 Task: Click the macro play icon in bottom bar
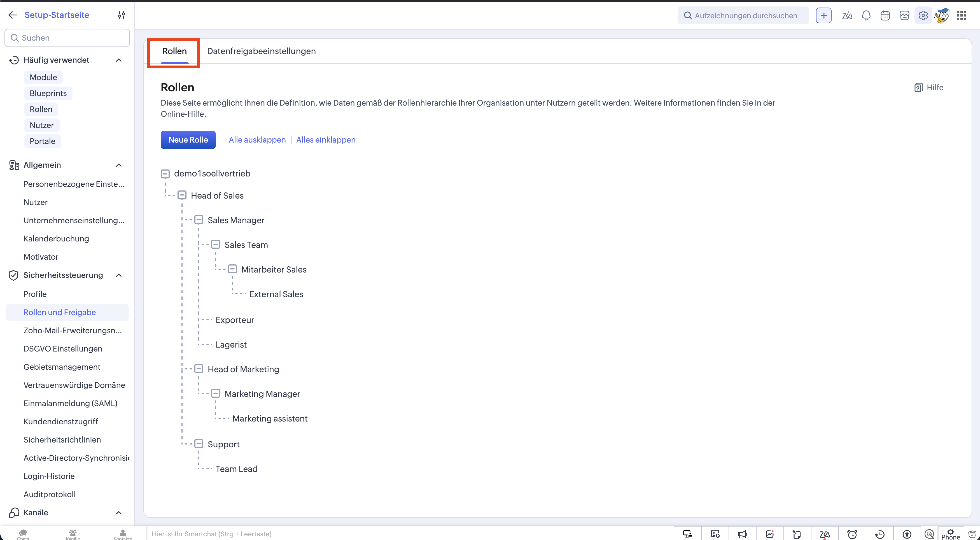[715, 534]
